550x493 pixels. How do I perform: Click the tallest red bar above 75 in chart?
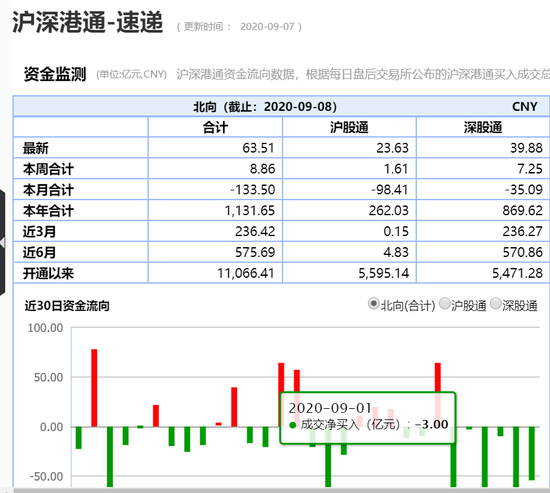[x=94, y=388]
